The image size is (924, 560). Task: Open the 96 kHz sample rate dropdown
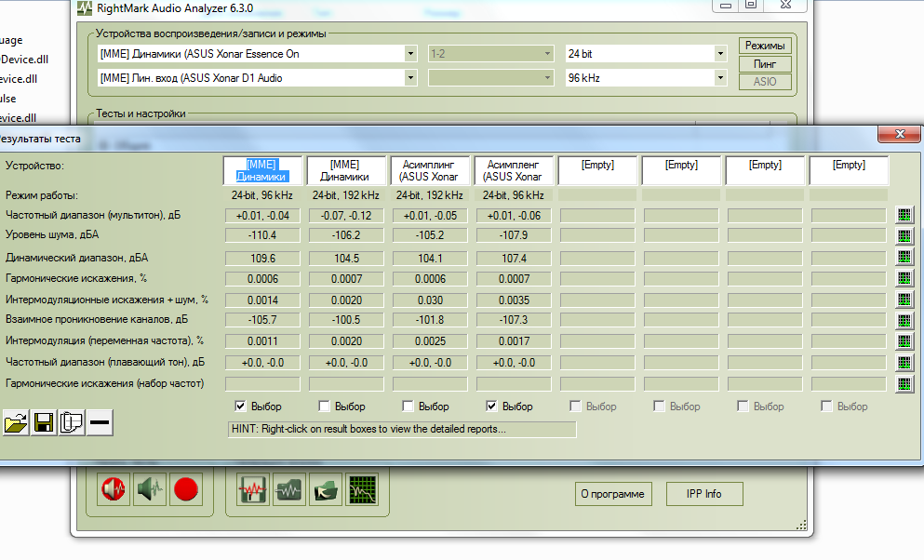(x=720, y=78)
